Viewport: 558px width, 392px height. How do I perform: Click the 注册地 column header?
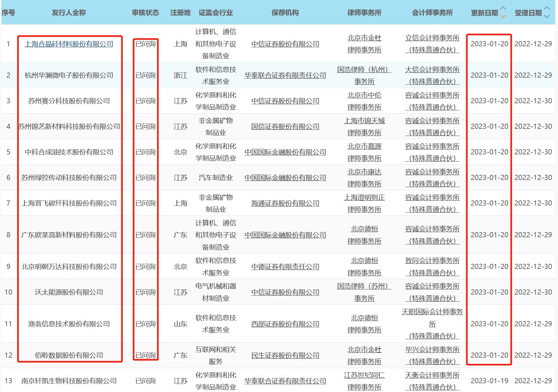click(x=180, y=13)
